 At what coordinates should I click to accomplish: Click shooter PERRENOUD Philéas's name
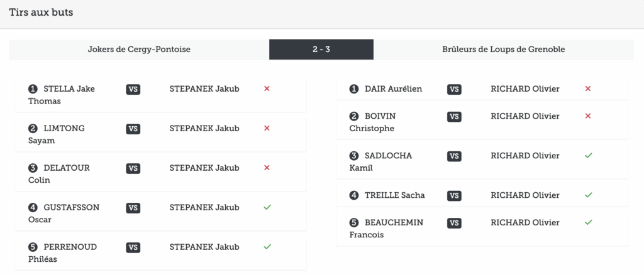pos(64,252)
